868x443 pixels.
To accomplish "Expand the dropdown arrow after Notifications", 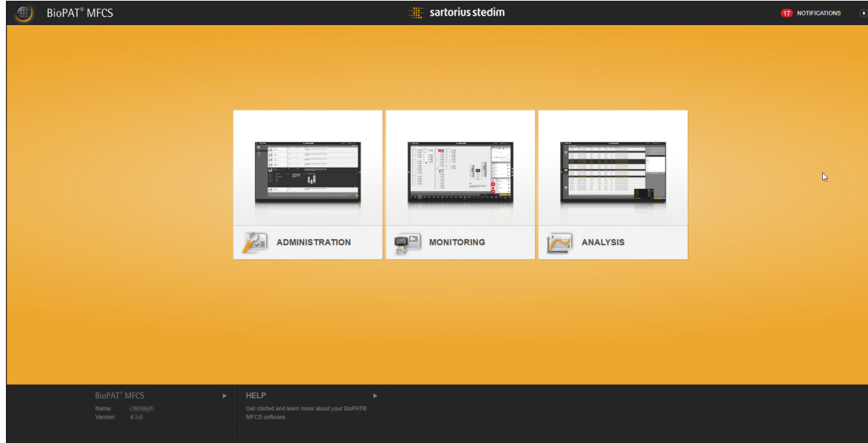I will coord(864,13).
